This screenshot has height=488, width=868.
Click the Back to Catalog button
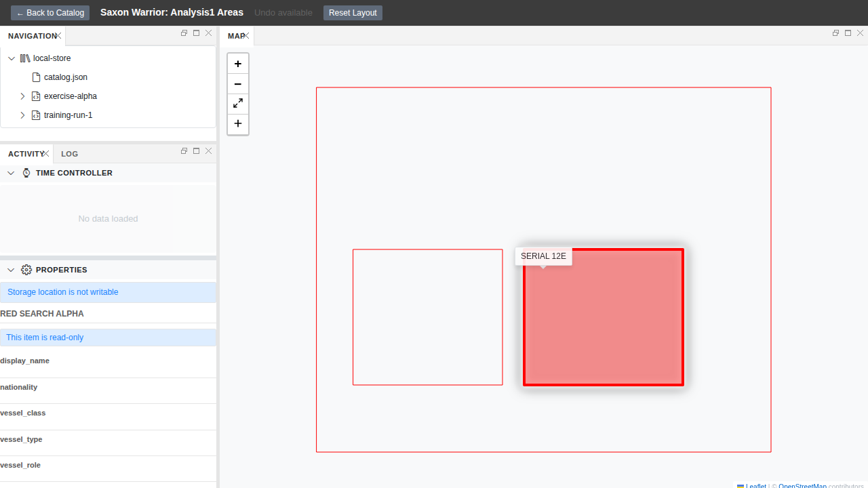pyautogui.click(x=50, y=13)
